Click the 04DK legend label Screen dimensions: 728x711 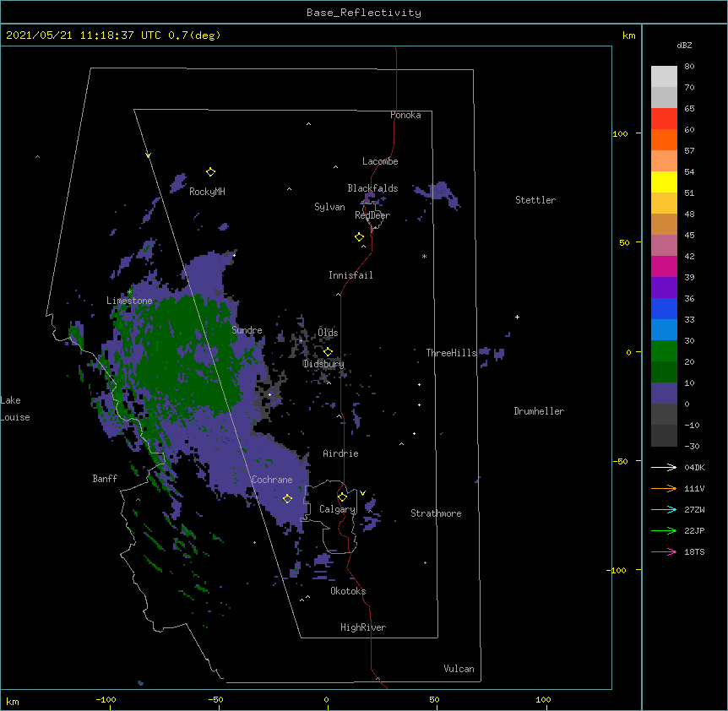click(x=694, y=467)
